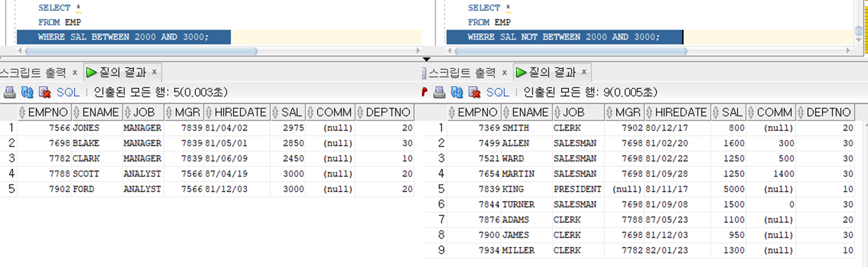
Task: Close right 스크립트 출력 tab
Action: [504, 72]
